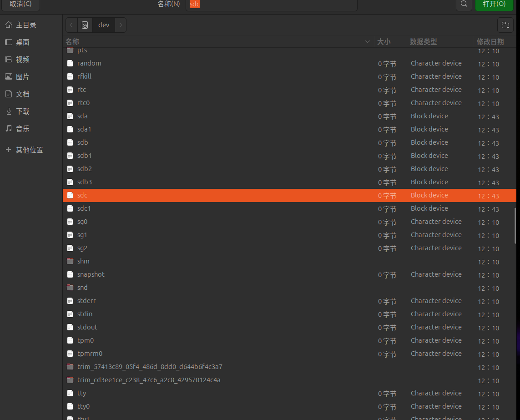Open the Videos location in sidebar

pyautogui.click(x=23, y=60)
